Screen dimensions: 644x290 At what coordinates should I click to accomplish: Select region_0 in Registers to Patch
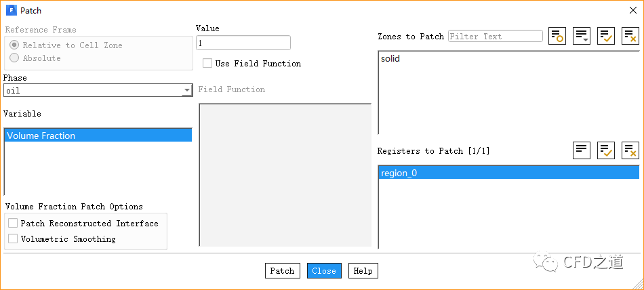click(399, 173)
